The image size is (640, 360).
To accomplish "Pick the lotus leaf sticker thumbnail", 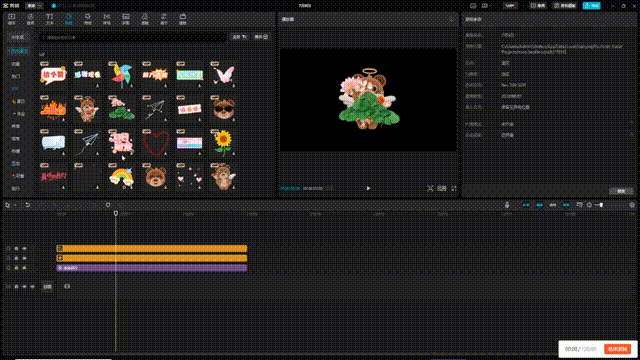I will coord(121,109).
